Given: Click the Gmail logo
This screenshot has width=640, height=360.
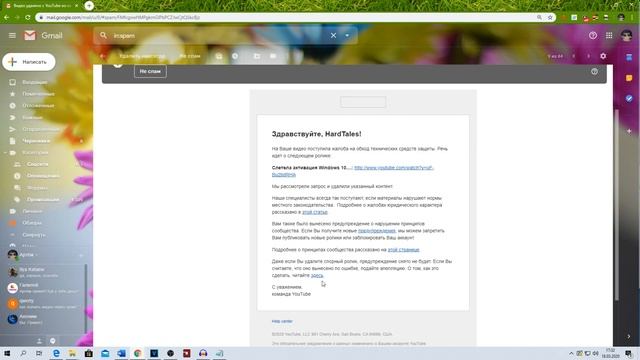Looking at the screenshot, I should [x=43, y=36].
